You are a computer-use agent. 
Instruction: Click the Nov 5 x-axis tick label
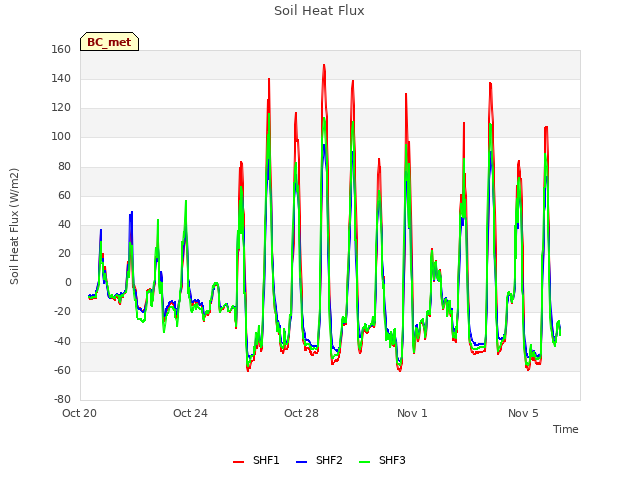click(523, 413)
